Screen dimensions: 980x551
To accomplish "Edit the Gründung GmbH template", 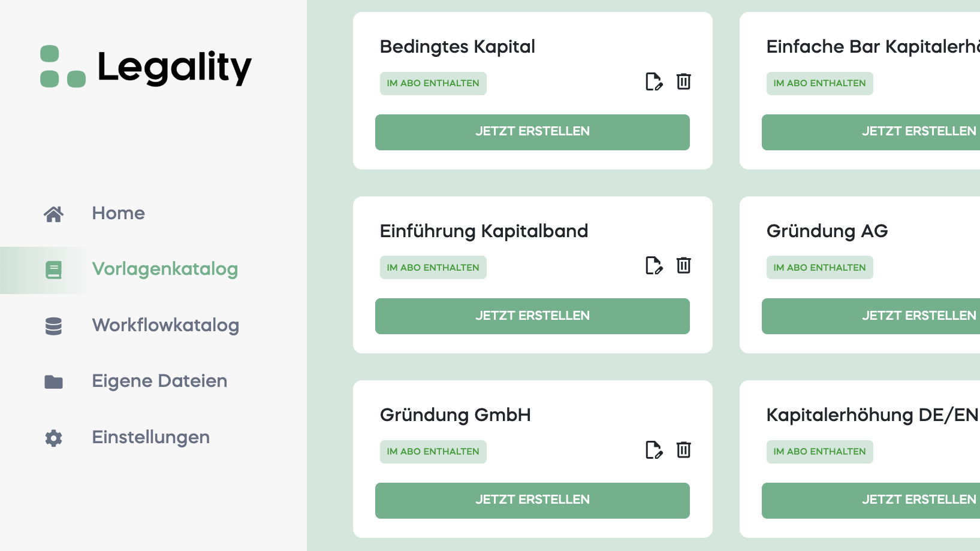I will [653, 450].
